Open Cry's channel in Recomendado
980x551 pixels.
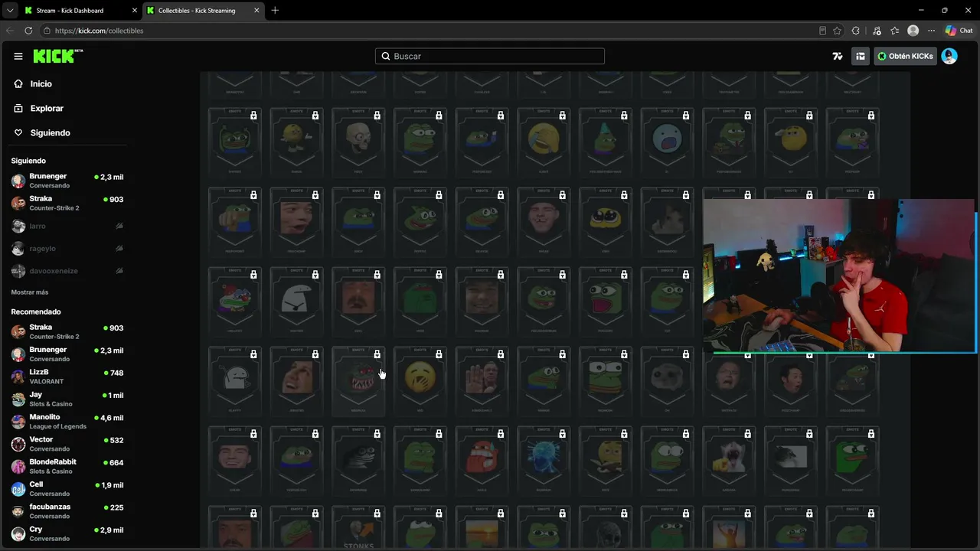[x=67, y=534]
